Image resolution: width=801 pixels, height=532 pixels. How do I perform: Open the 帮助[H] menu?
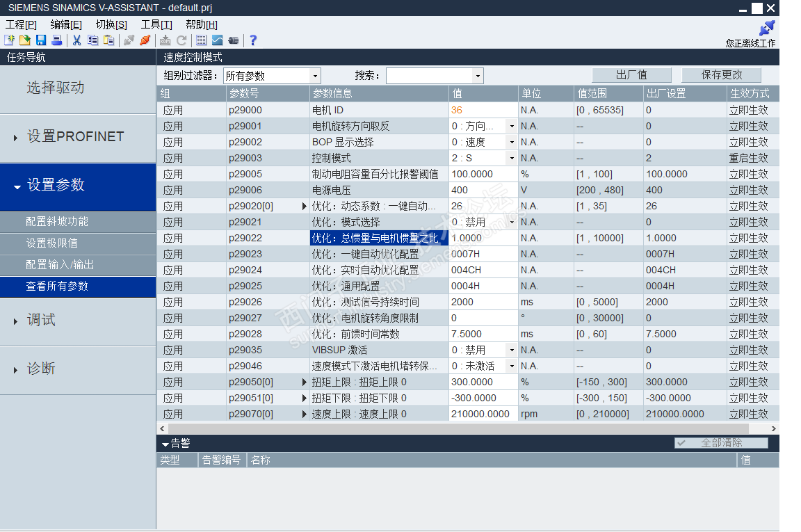[x=201, y=24]
